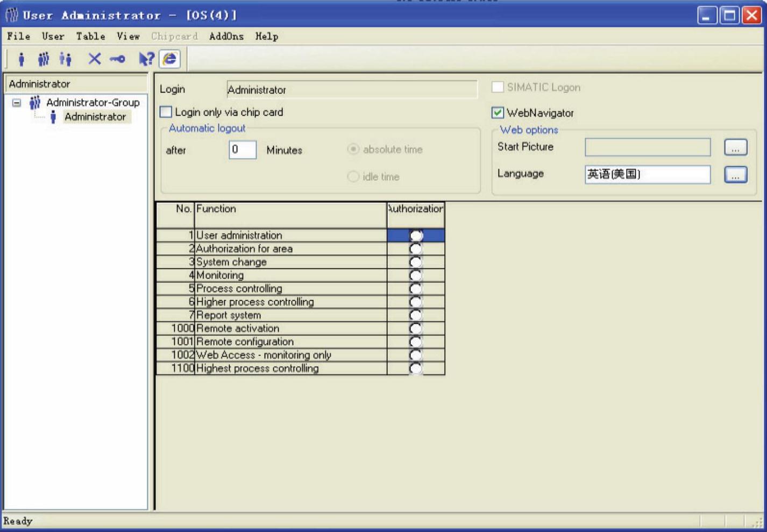Toggle authorization for Process controlling
767x532 pixels.
pyautogui.click(x=416, y=288)
